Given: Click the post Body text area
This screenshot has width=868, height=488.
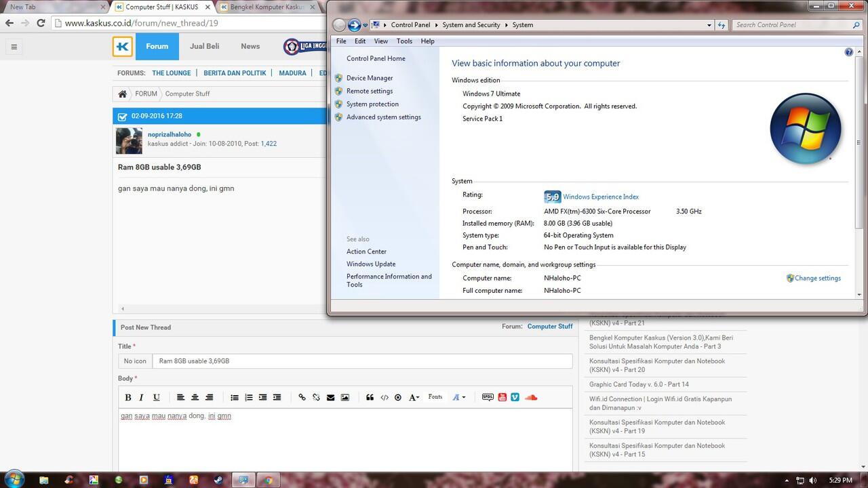Looking at the screenshot, I should pyautogui.click(x=345, y=440).
